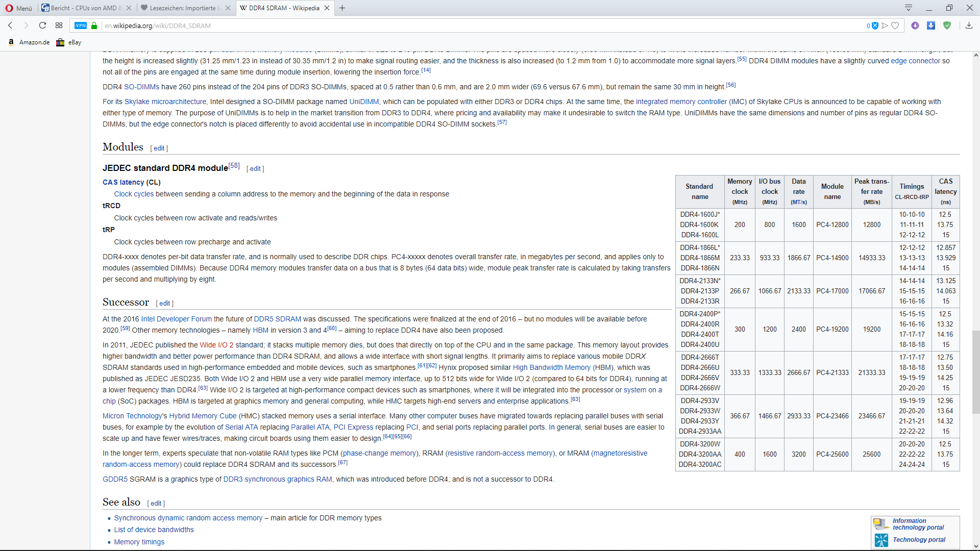This screenshot has width=980, height=551.
Task: Jump to citation 58 reference
Action: [x=234, y=165]
